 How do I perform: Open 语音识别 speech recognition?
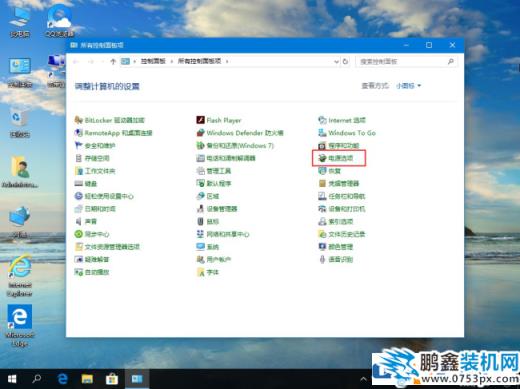tap(336, 259)
